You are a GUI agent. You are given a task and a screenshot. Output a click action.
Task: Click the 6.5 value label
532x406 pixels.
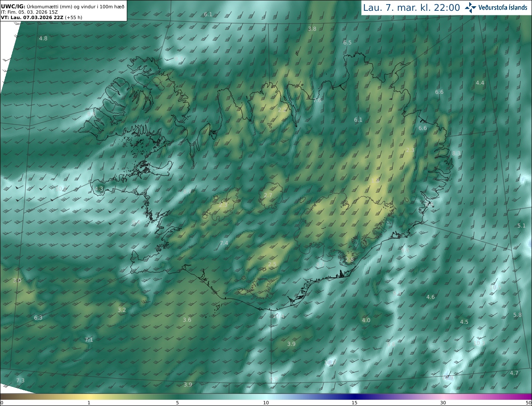point(347,42)
